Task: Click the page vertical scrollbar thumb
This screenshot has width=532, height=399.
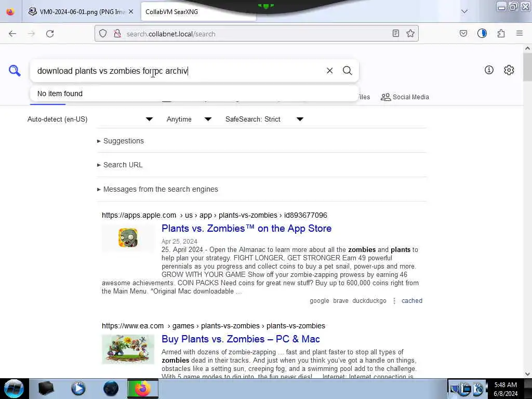Action: pyautogui.click(x=527, y=67)
